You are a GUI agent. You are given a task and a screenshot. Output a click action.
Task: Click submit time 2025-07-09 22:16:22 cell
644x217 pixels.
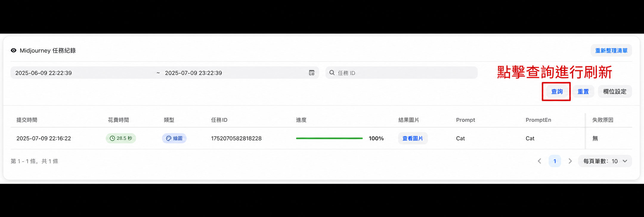click(x=44, y=138)
